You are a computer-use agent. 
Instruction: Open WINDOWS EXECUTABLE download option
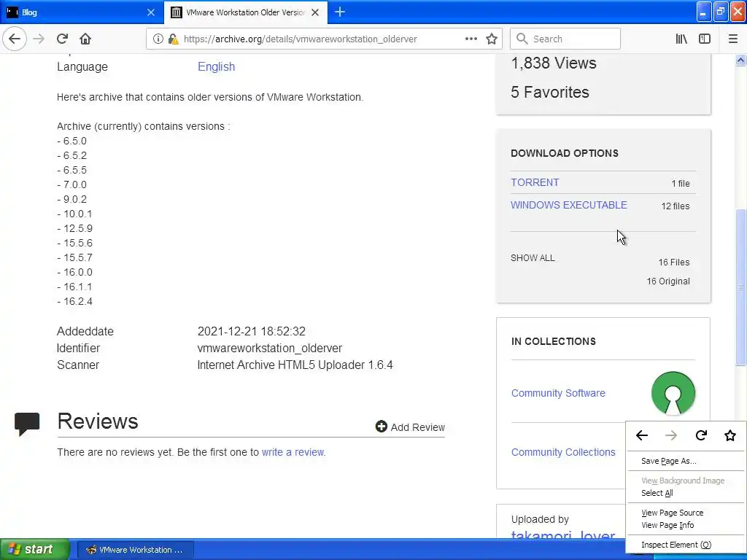[x=569, y=205]
